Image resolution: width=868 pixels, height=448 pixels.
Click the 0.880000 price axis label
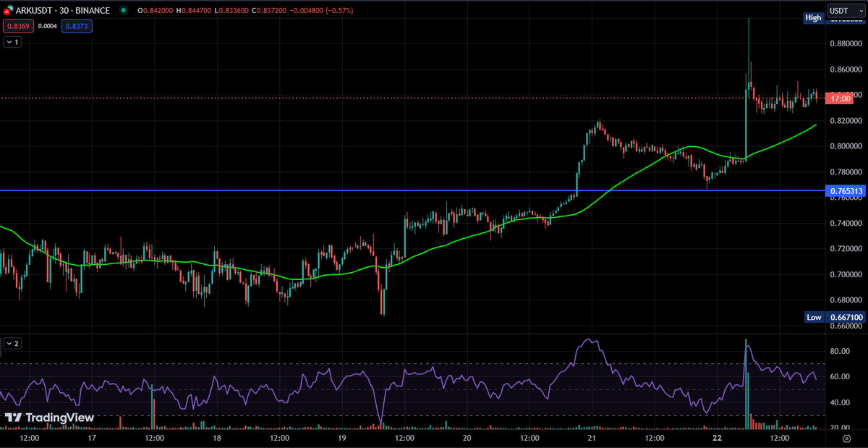[845, 43]
